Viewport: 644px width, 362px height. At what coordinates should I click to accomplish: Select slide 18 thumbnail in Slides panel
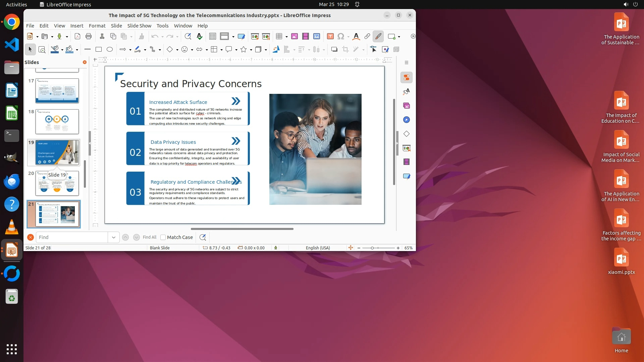pos(57,121)
